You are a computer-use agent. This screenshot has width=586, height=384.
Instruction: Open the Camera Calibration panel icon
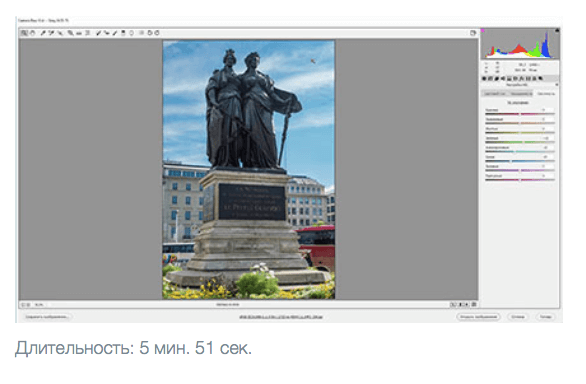528,78
